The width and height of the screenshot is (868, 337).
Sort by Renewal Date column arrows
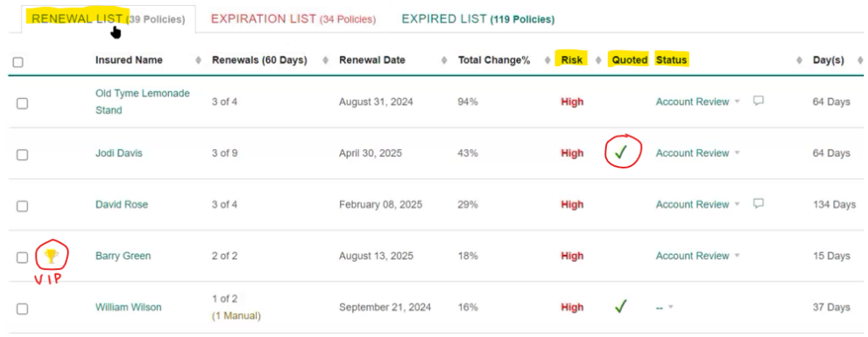(444, 60)
